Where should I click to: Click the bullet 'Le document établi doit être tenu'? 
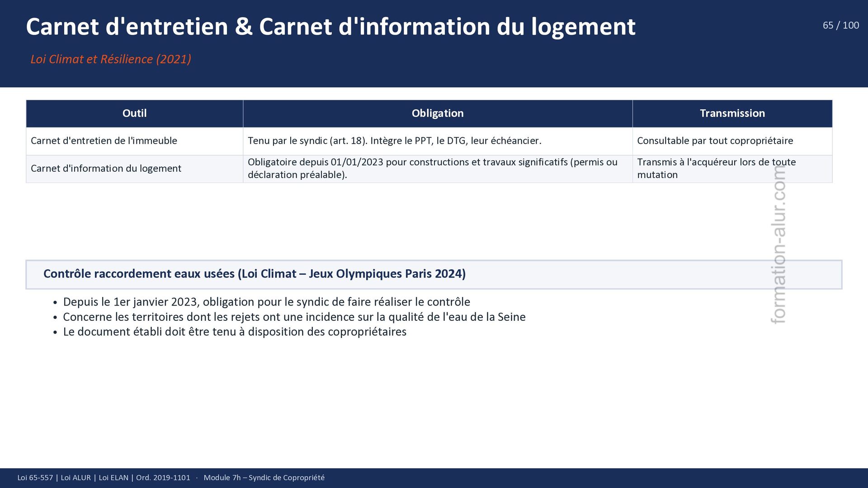235,332
